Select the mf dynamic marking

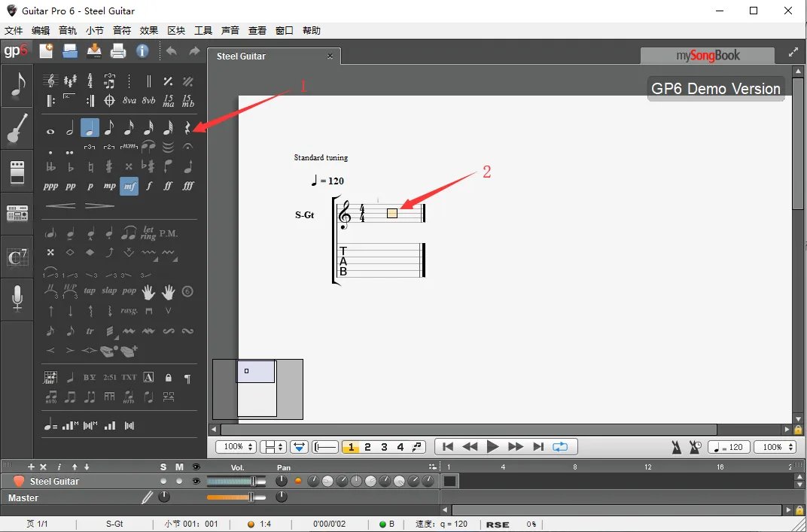tap(129, 184)
